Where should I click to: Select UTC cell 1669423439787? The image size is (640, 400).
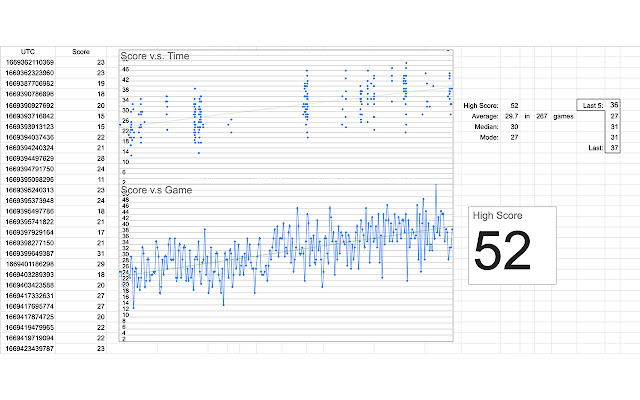click(x=28, y=349)
